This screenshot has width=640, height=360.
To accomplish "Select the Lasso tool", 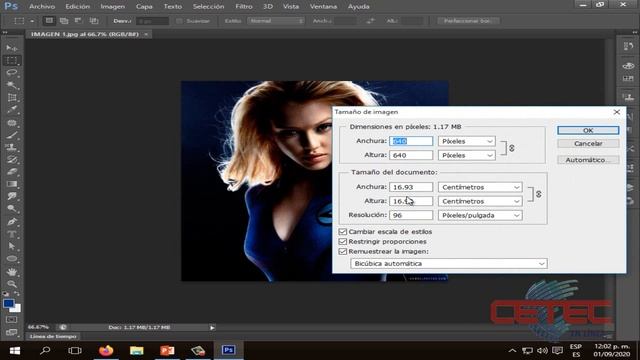I will (11, 73).
